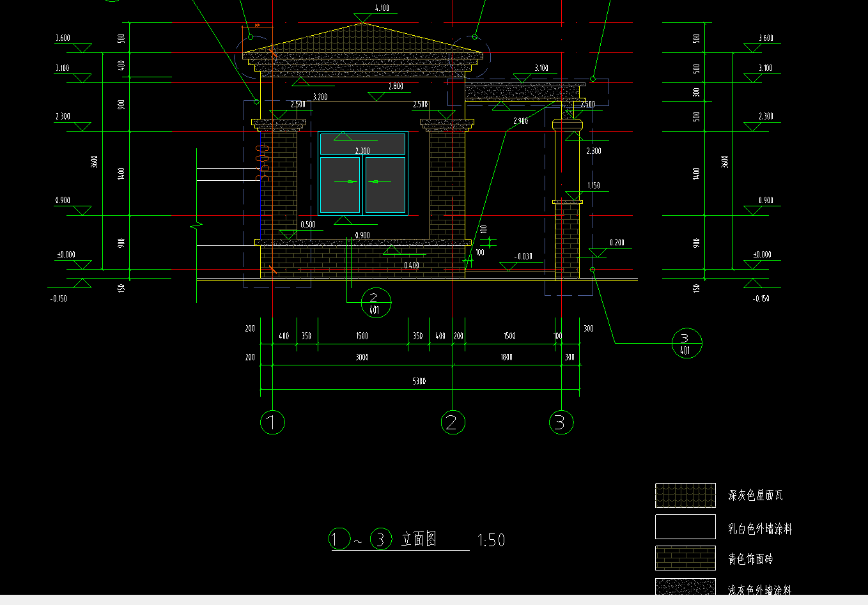Select the 3000 horizontal dimension text
Screen dimensions: 868x605
(x=362, y=358)
